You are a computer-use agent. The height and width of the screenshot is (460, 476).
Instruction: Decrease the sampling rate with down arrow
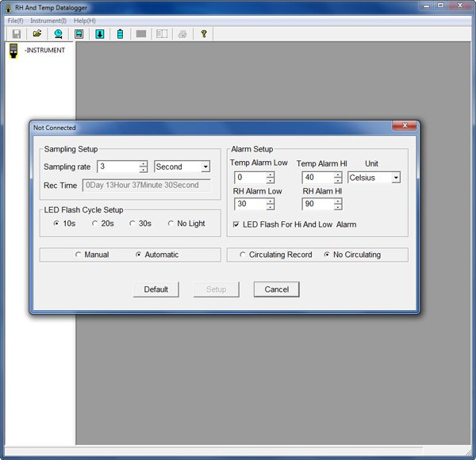(143, 169)
